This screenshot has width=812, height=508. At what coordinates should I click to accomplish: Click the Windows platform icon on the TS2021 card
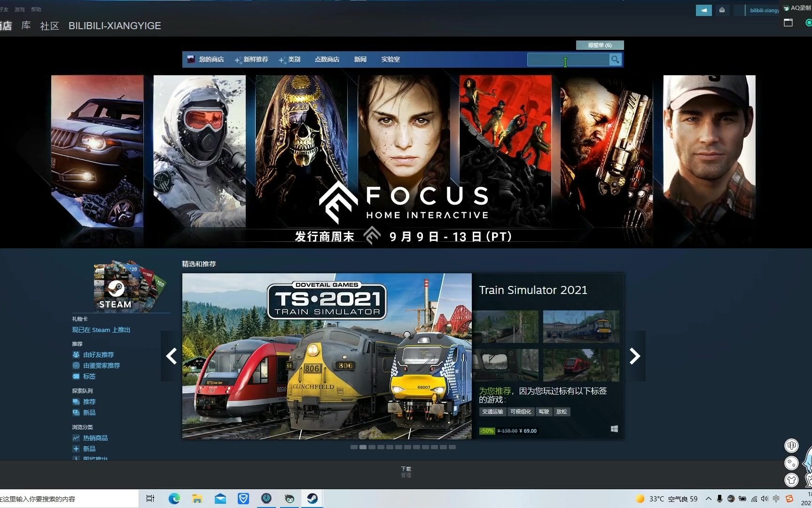614,429
